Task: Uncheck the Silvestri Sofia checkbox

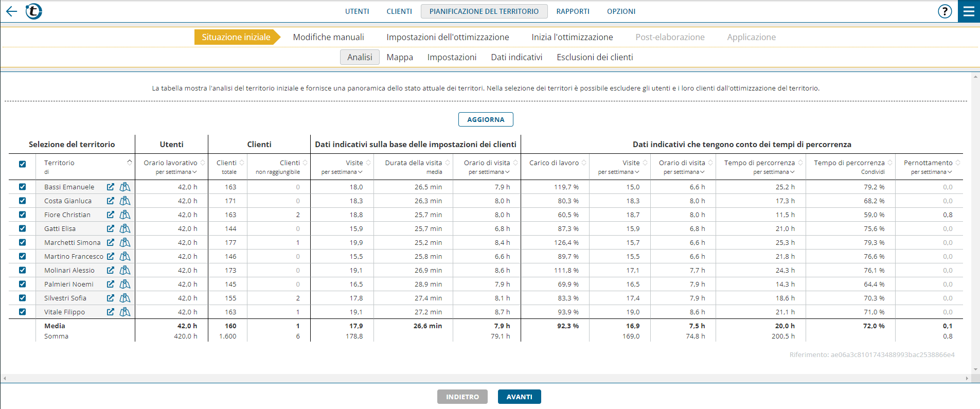Action: (x=22, y=298)
